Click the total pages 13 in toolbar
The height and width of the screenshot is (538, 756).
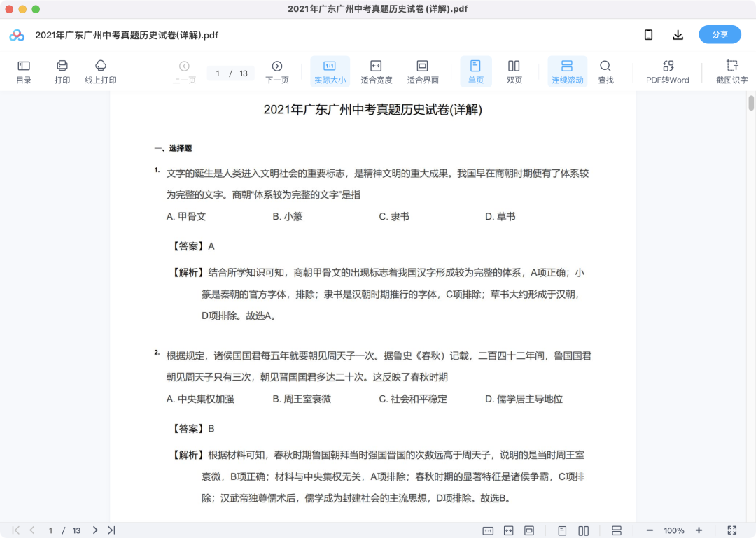tap(244, 73)
